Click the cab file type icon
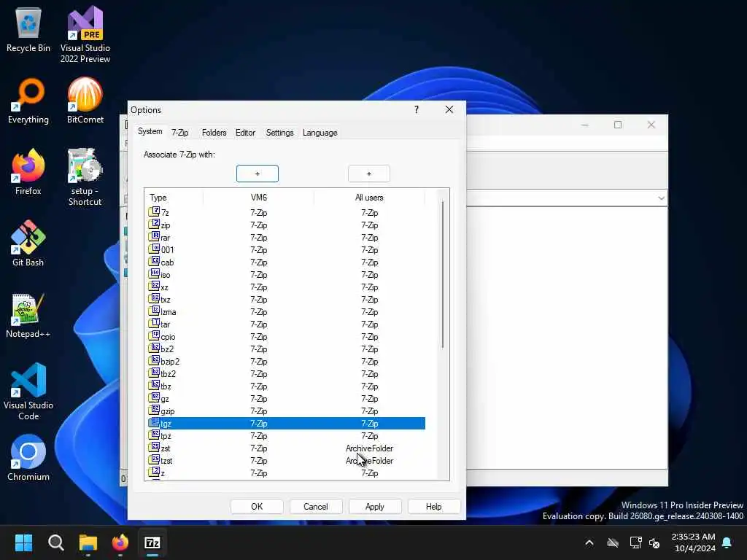 pos(155,262)
